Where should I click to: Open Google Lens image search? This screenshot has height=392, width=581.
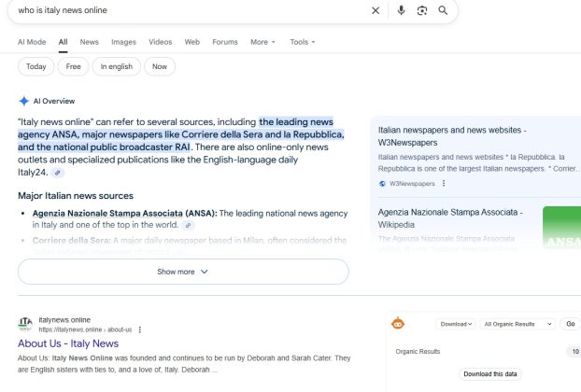(x=422, y=10)
